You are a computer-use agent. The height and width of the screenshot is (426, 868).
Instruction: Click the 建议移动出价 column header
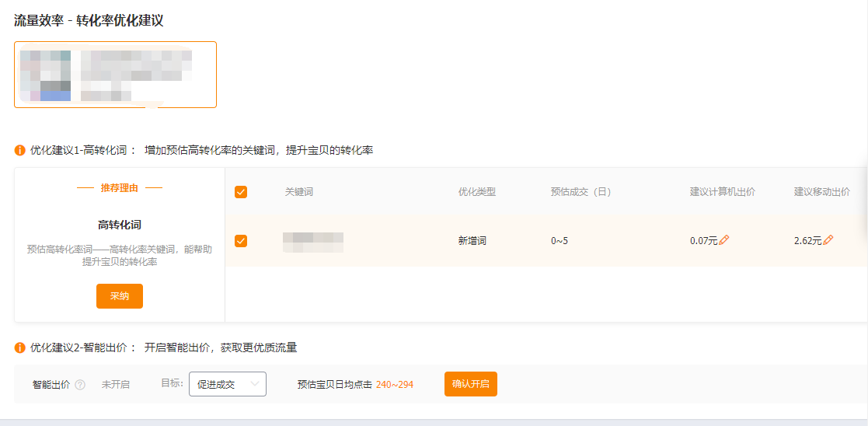click(821, 192)
